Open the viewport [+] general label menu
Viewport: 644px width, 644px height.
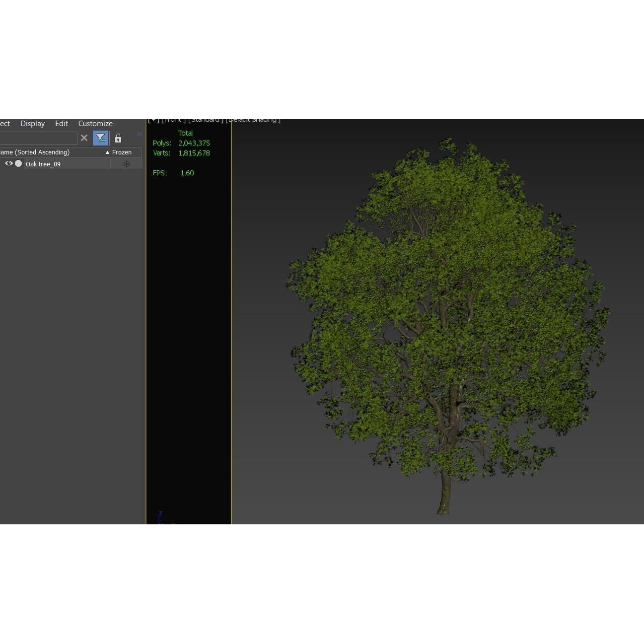point(153,119)
